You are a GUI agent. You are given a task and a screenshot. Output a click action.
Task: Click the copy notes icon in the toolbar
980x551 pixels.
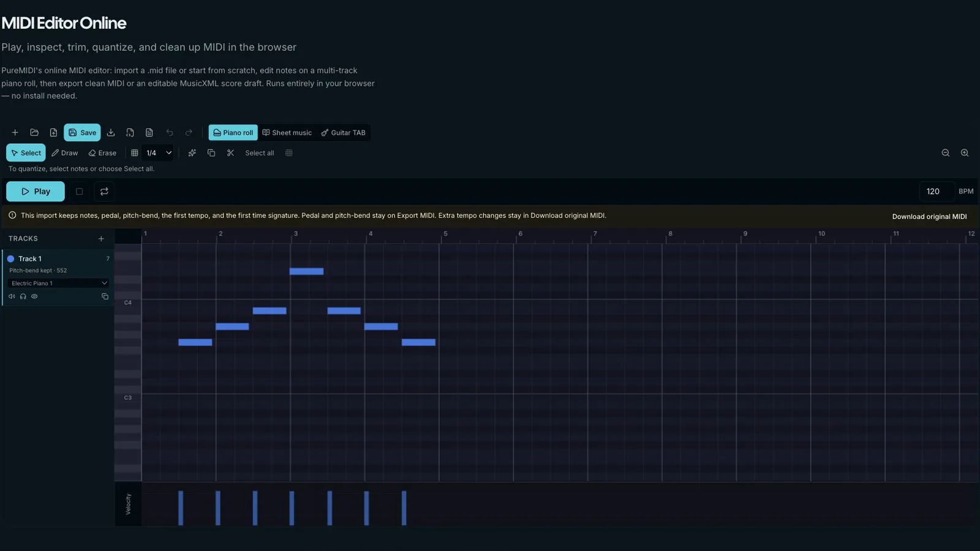point(211,152)
